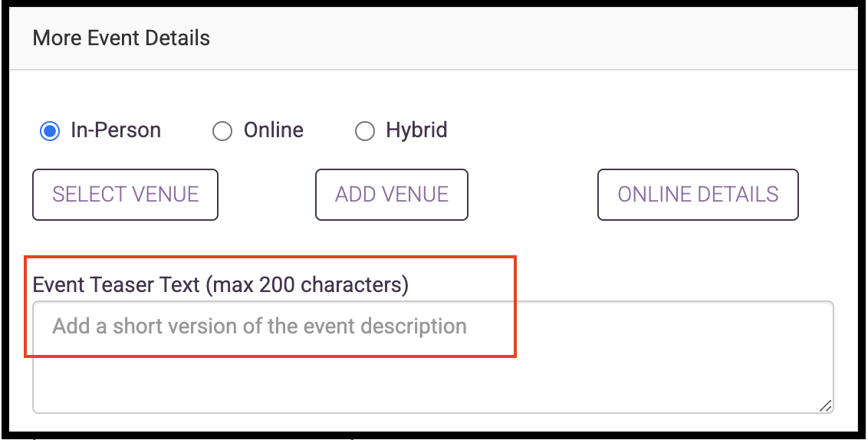This screenshot has height=440, width=868.
Task: Click the "In-Person" label text
Action: pyautogui.click(x=116, y=130)
